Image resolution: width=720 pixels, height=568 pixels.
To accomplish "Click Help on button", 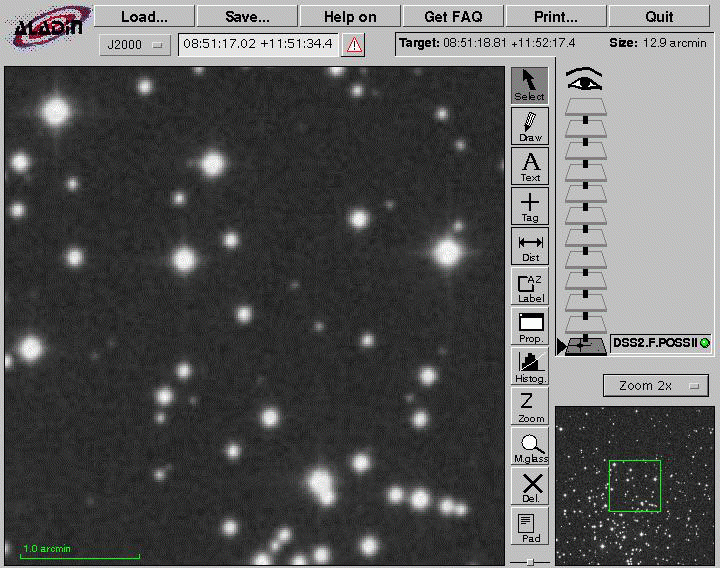I will [x=350, y=17].
